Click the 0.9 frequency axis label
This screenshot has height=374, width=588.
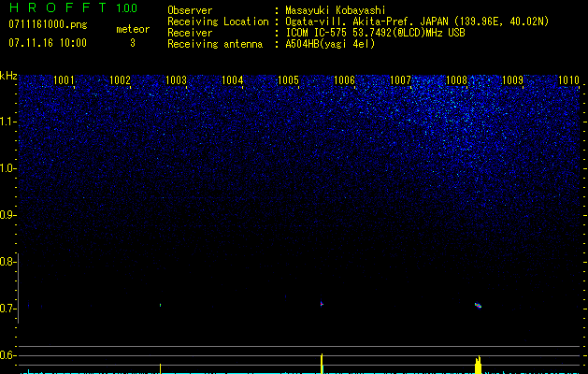(x=8, y=215)
